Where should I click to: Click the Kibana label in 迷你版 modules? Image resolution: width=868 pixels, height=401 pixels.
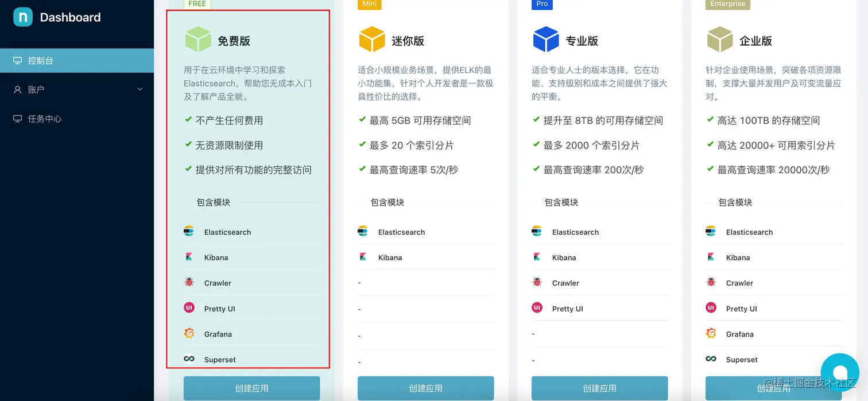click(390, 258)
